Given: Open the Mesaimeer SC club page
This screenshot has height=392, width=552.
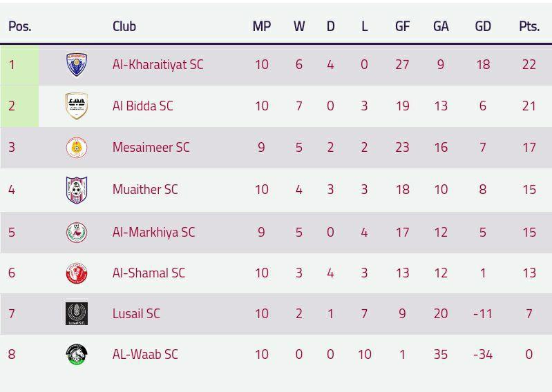Looking at the screenshot, I should coord(151,148).
